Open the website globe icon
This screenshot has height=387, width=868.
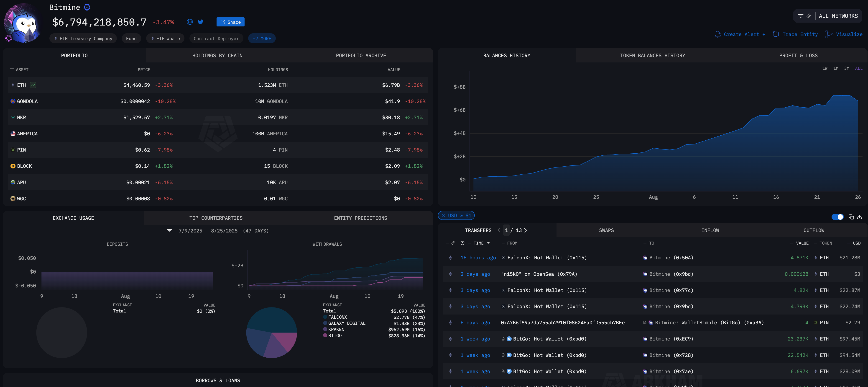coord(190,22)
